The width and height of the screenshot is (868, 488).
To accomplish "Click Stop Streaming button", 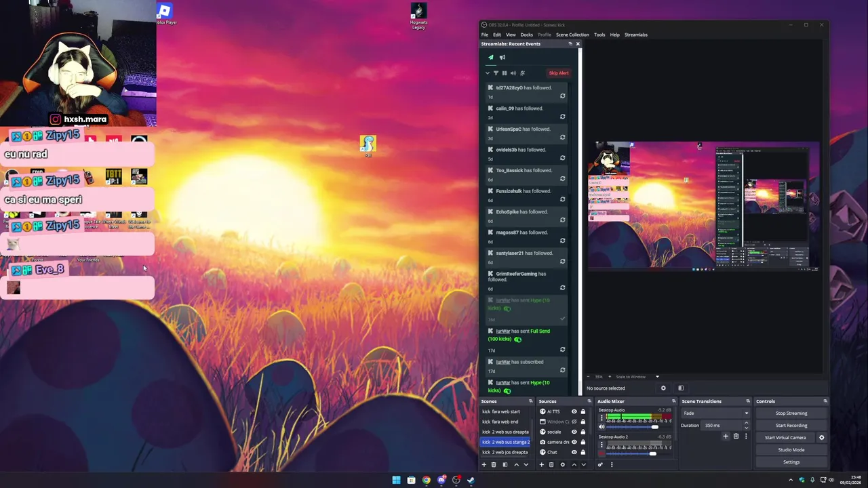I will [791, 413].
